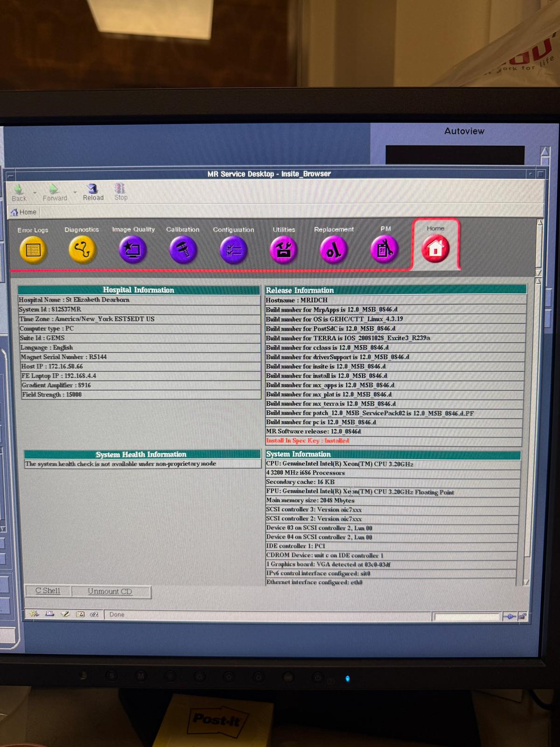Click the address book icon in status bar
Screen dimensions: 560x747
point(80,614)
